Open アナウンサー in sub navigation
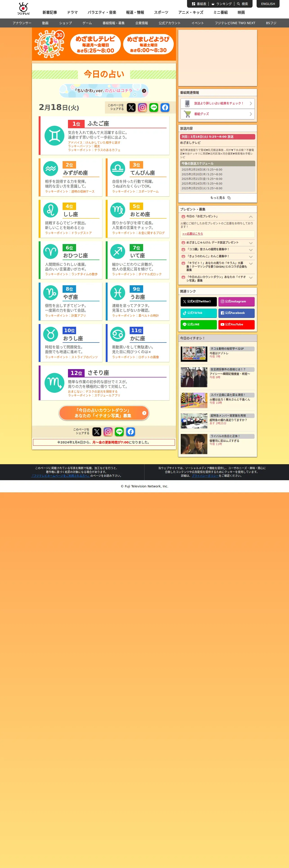289x868 pixels. (x=22, y=23)
